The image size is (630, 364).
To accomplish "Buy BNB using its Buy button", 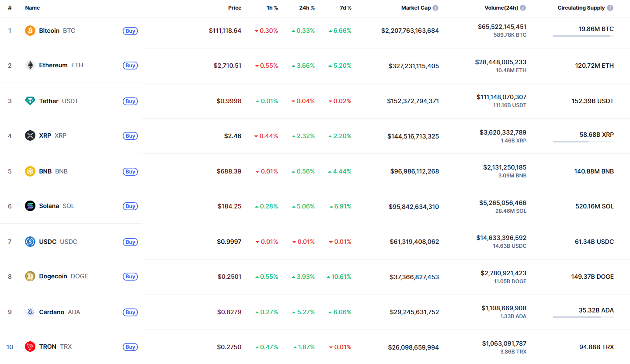I will tap(130, 172).
